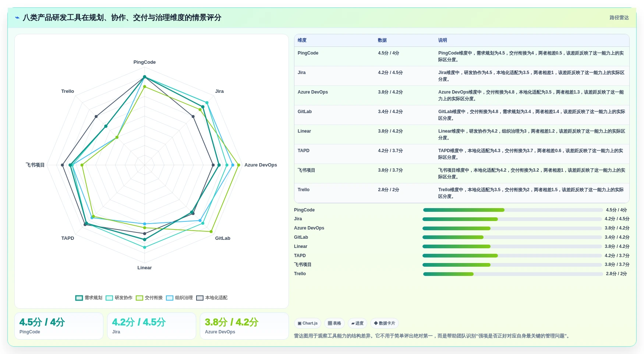Toggle the 组织治理 legend series
644x354 pixels.
pyautogui.click(x=179, y=298)
